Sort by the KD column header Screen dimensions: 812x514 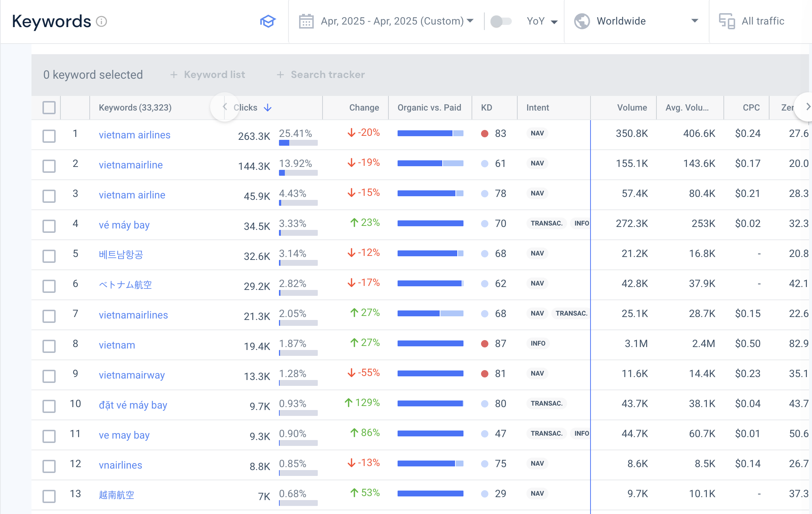486,108
